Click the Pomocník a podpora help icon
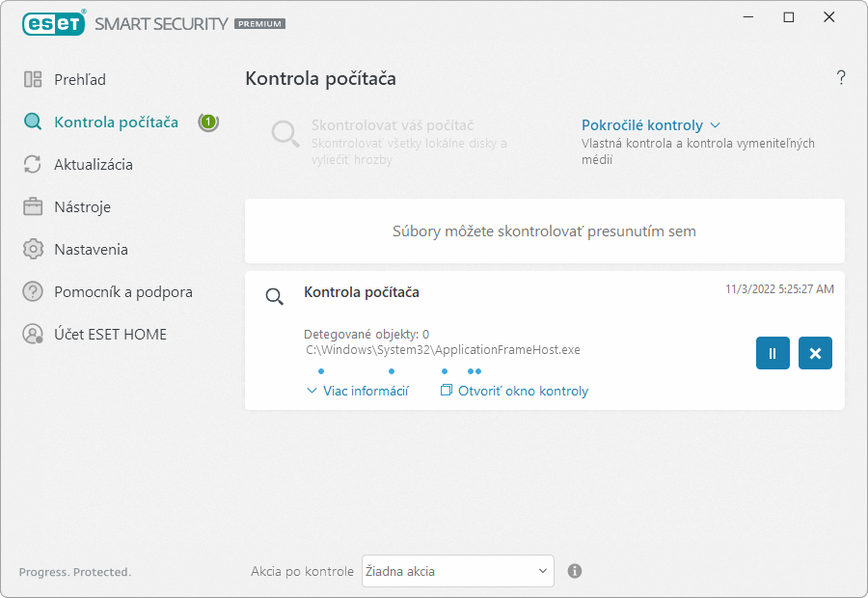The image size is (868, 598). 33,291
